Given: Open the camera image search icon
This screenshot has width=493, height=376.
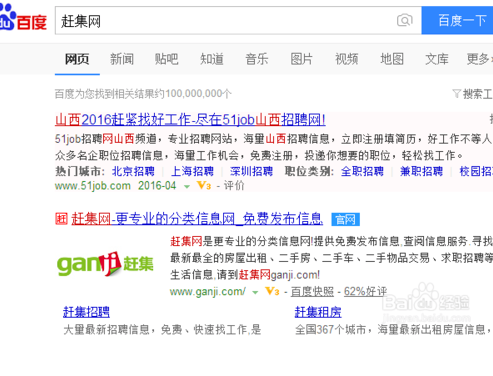Looking at the screenshot, I should [x=405, y=20].
